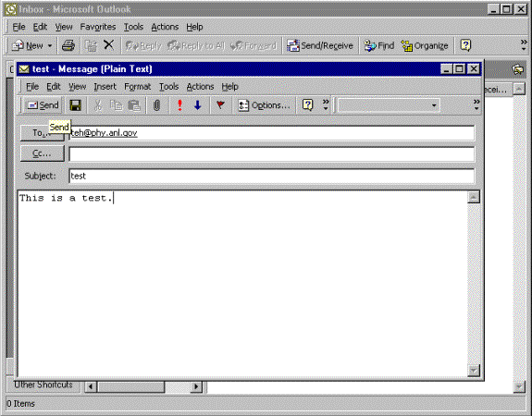The width and height of the screenshot is (532, 416).
Task: Click the Send button in message toolbar
Action: (x=43, y=105)
